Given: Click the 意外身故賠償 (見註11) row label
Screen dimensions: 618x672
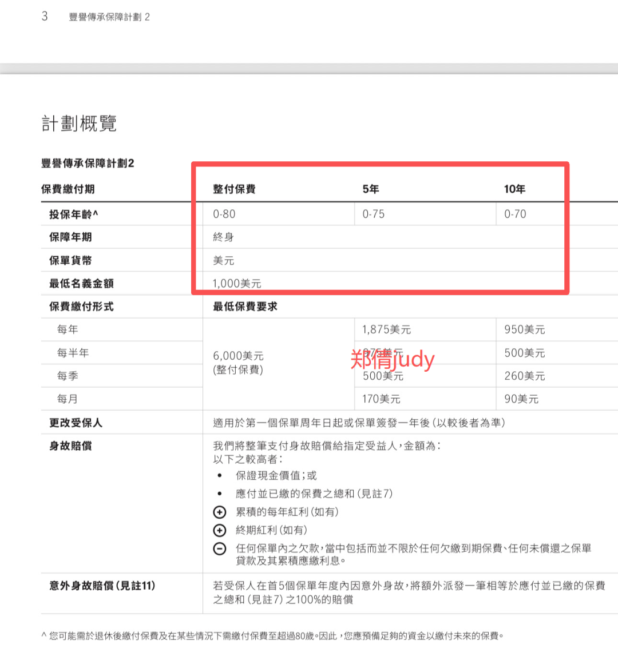Looking at the screenshot, I should tap(102, 586).
